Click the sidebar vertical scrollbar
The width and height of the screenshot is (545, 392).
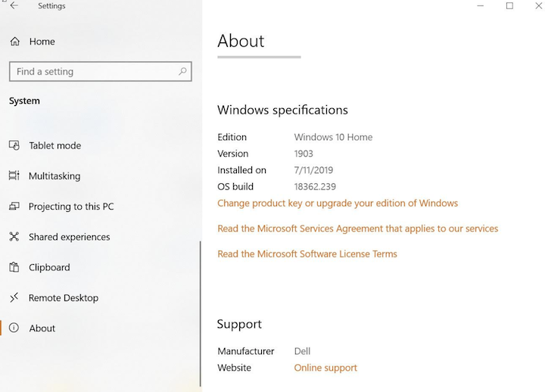coord(200,314)
